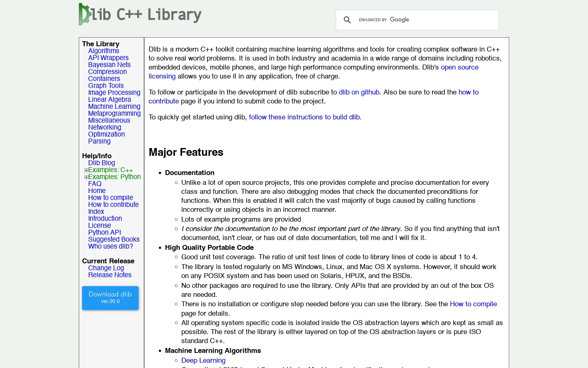Open the License page

100,225
